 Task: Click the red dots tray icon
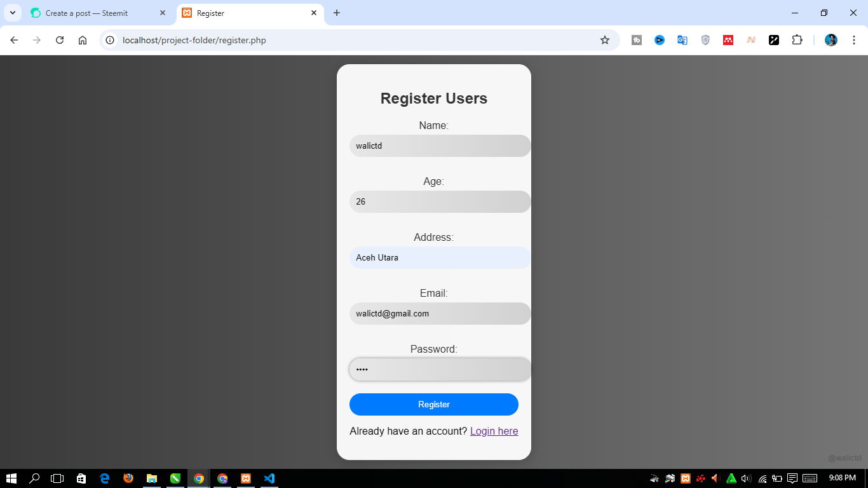tap(701, 478)
